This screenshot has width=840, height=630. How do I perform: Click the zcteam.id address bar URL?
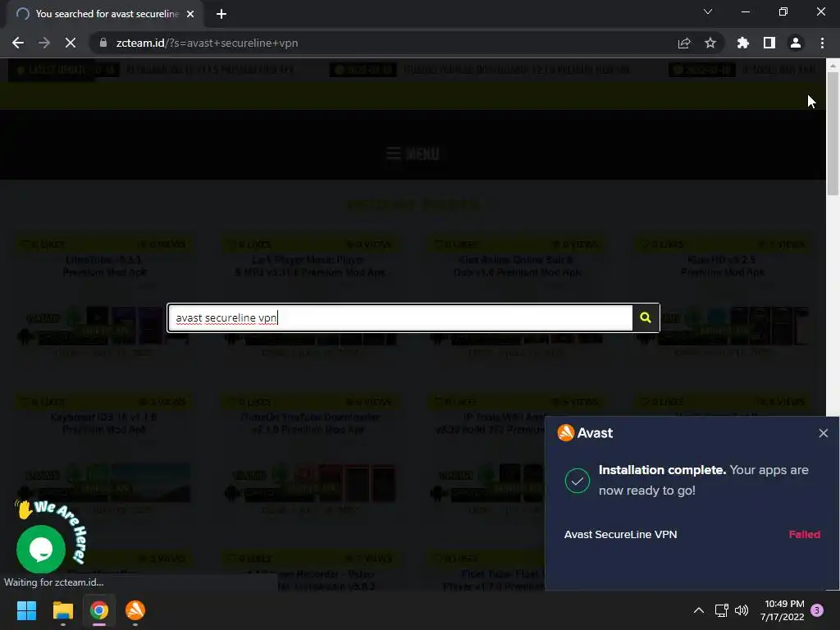click(x=207, y=43)
